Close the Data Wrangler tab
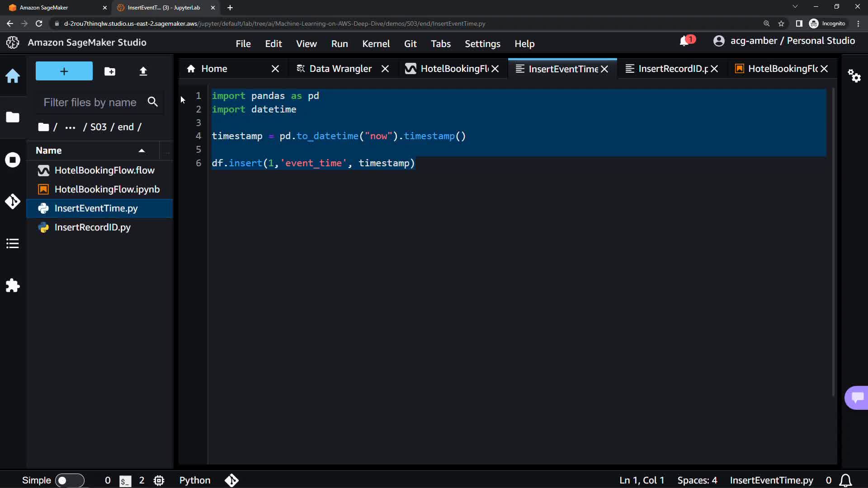 tap(385, 69)
